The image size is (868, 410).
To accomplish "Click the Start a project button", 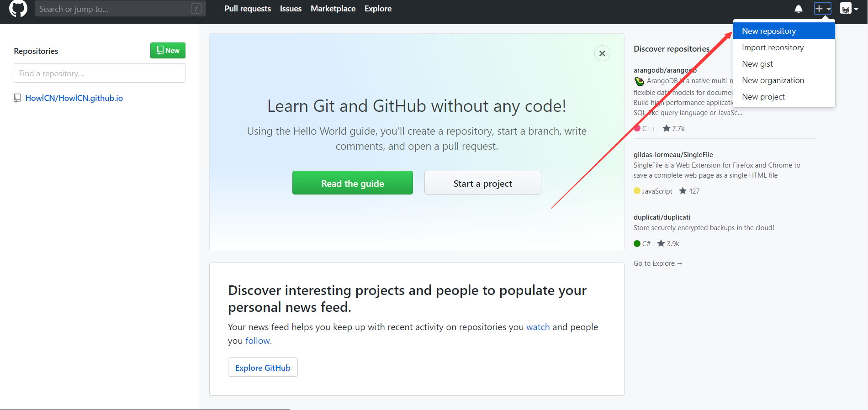I will pos(483,183).
